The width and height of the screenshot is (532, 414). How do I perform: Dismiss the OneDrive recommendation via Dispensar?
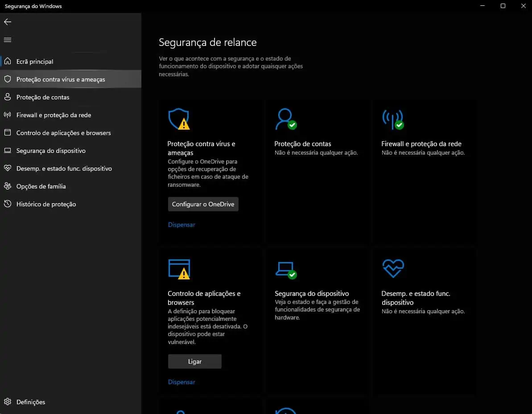pos(181,225)
